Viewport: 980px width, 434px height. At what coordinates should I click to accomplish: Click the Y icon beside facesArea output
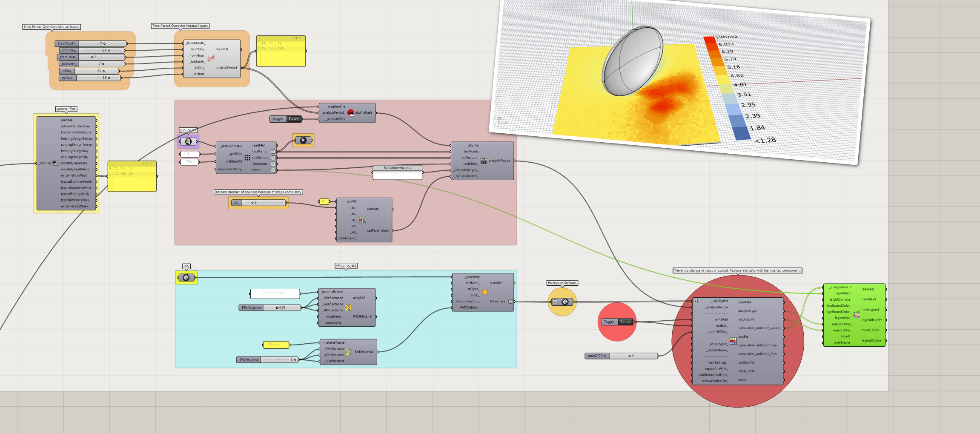pyautogui.click(x=273, y=164)
